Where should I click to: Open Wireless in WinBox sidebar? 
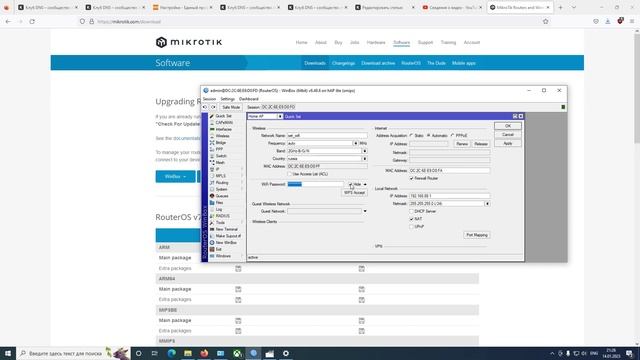pos(222,136)
